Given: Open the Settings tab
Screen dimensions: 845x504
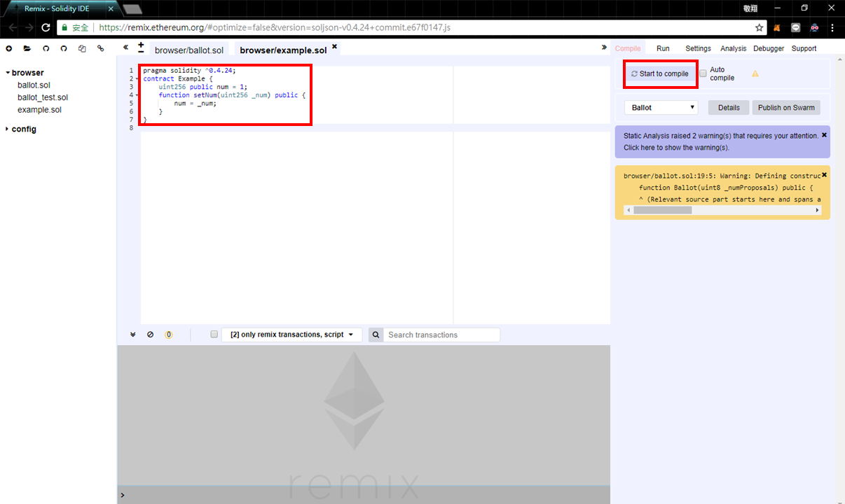Looking at the screenshot, I should click(698, 48).
